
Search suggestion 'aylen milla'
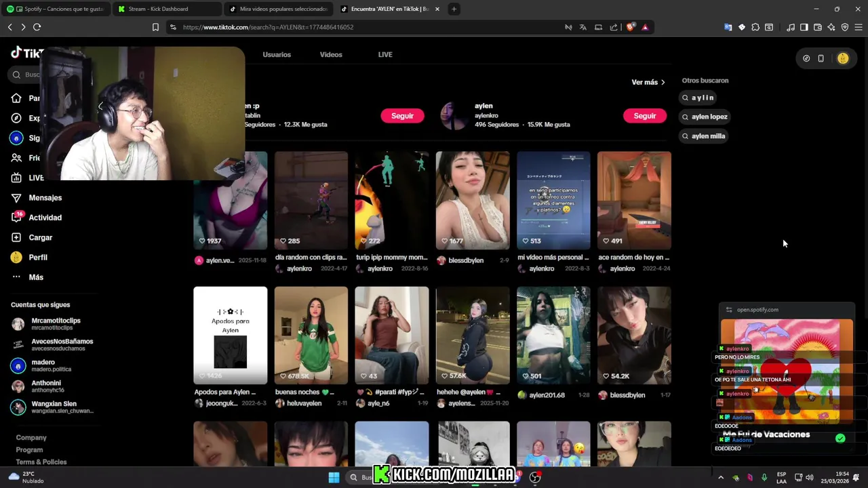[x=703, y=136]
